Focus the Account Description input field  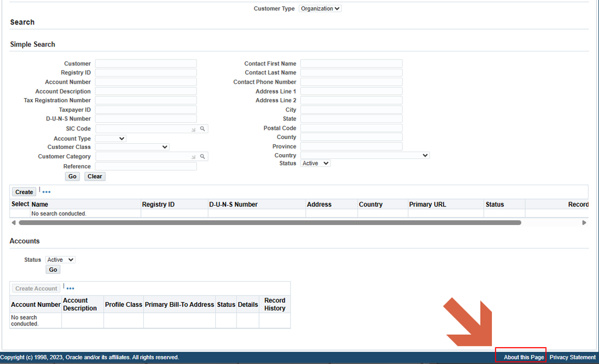pyautogui.click(x=146, y=91)
